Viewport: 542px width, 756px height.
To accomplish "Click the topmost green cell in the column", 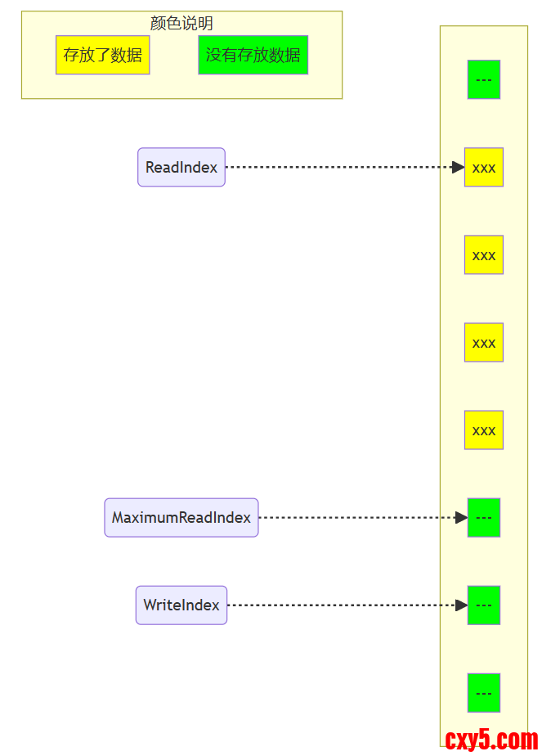I will 483,79.
